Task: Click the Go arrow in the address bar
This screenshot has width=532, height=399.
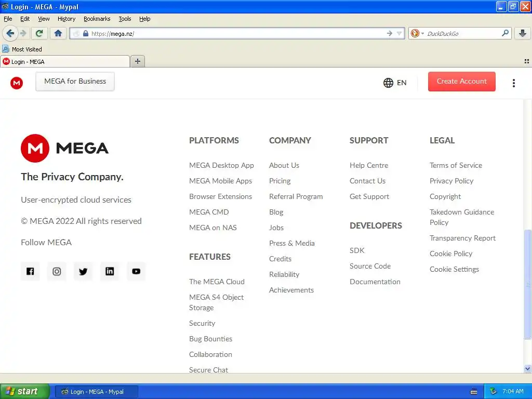Action: click(x=389, y=33)
